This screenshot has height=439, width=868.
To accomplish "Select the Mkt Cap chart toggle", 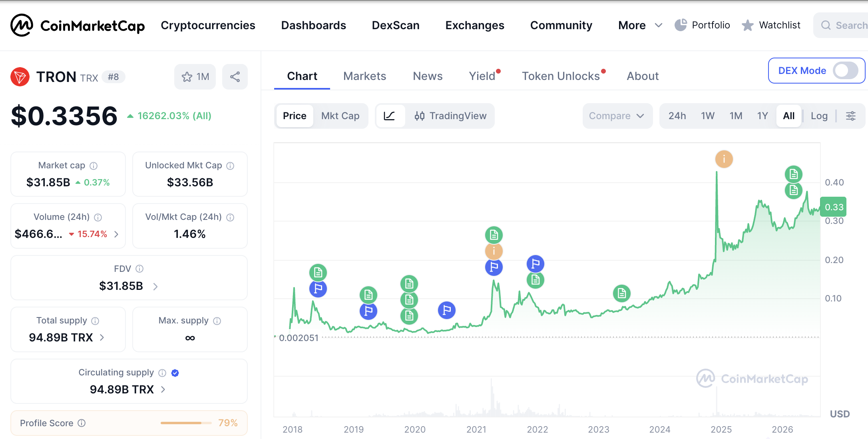I will tap(340, 116).
